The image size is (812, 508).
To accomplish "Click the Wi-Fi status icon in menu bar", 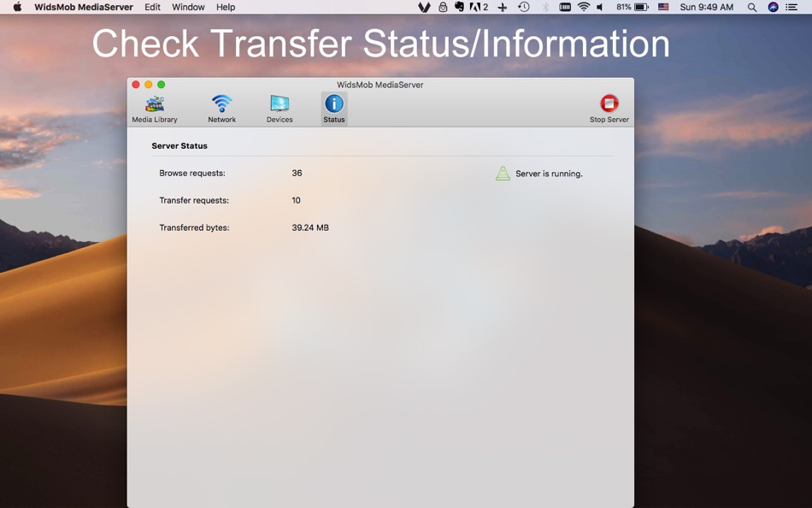I will coord(584,7).
